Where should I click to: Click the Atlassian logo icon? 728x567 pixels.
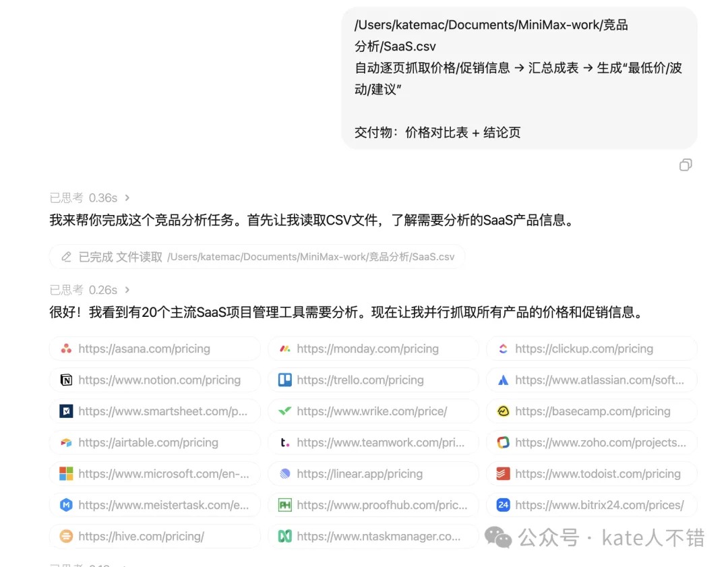coord(503,380)
